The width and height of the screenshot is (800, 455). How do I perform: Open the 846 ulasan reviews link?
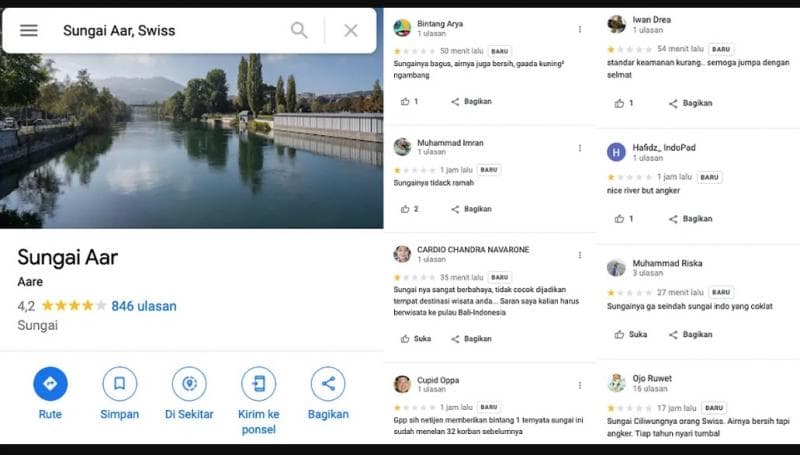[144, 306]
